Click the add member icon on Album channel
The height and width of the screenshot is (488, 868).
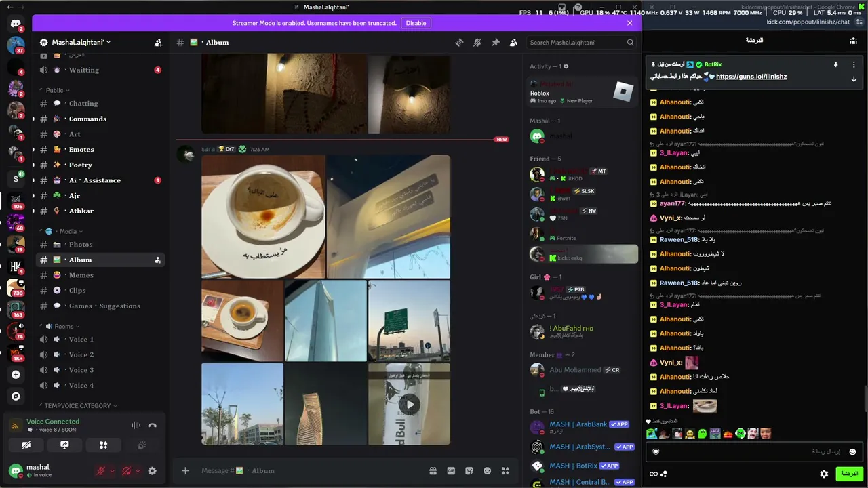click(x=157, y=260)
